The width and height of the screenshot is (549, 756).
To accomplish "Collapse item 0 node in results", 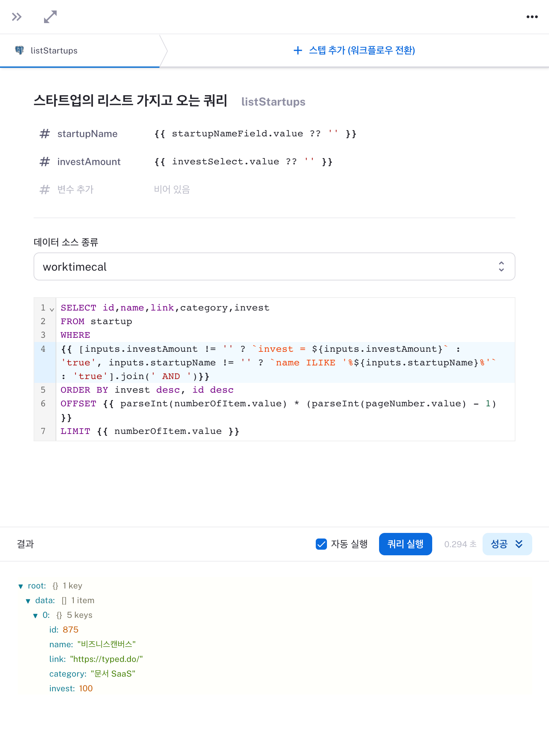I will (x=35, y=616).
